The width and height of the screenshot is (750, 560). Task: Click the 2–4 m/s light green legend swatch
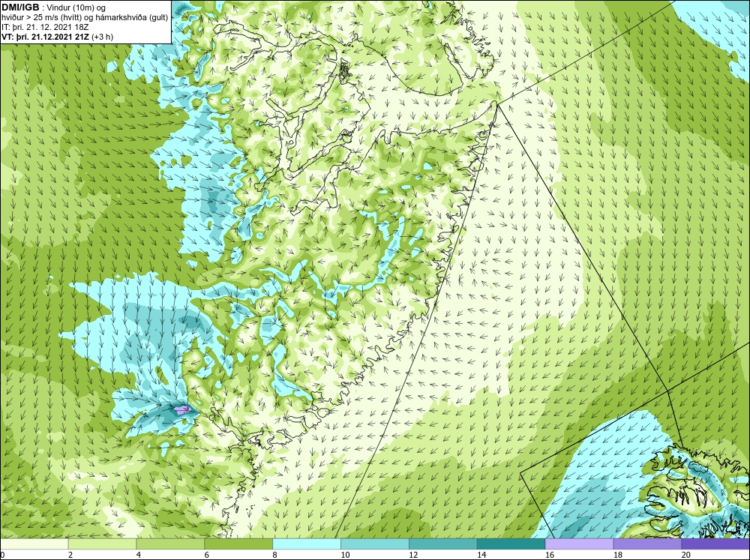click(x=102, y=544)
